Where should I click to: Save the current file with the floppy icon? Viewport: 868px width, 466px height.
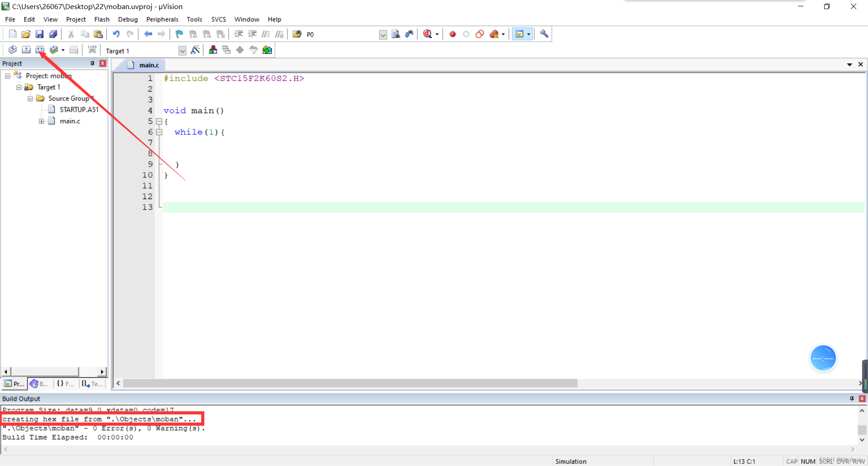(x=39, y=34)
